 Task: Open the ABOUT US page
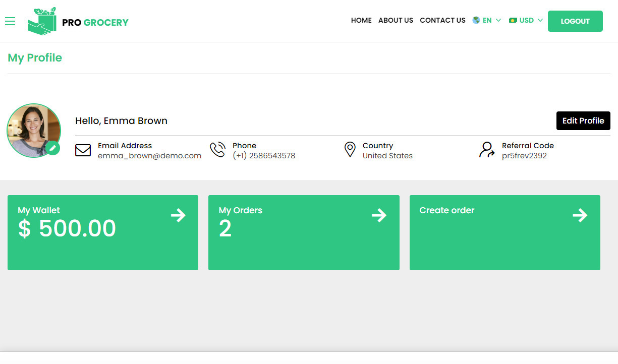pos(396,21)
